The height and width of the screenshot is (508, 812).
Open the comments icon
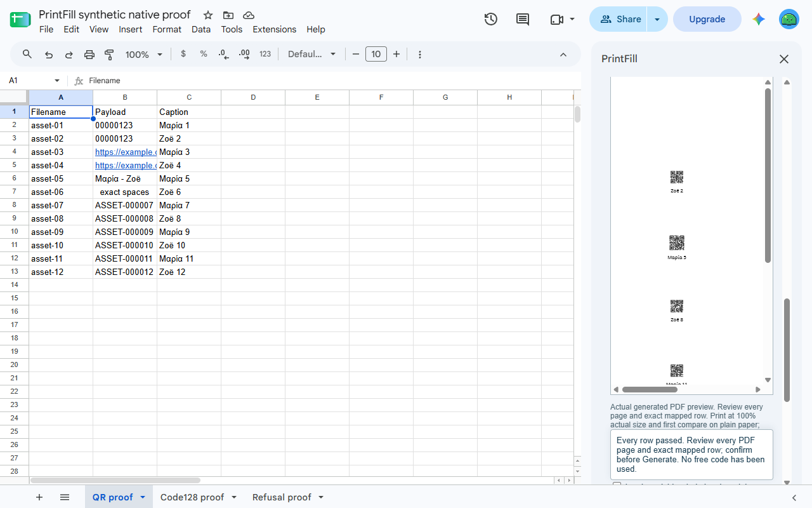click(x=523, y=19)
